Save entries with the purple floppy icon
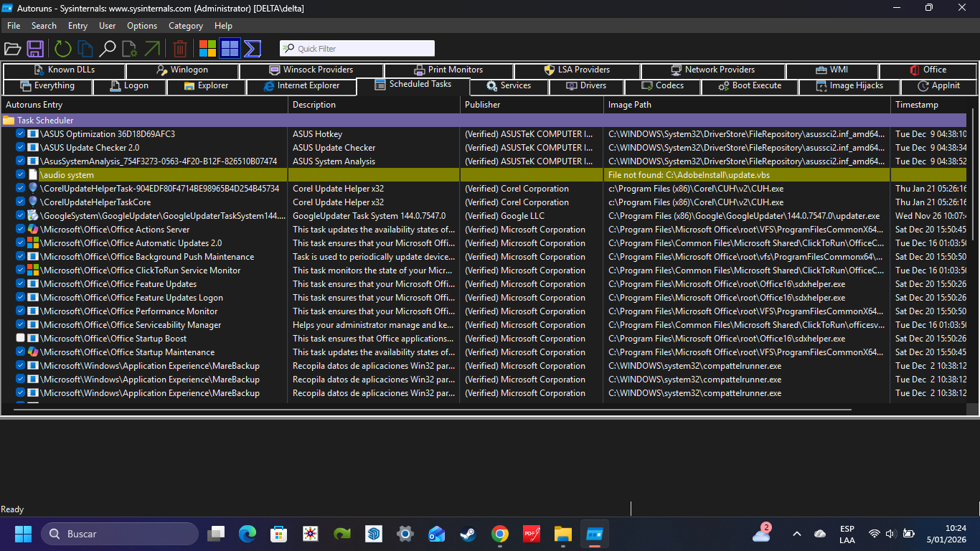Viewport: 980px width, 551px height. (35, 49)
